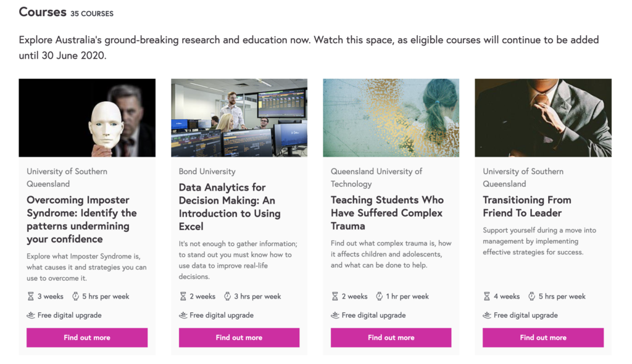Click hourglass icon on Data Analytics card
This screenshot has height=364, width=632.
pyautogui.click(x=183, y=296)
